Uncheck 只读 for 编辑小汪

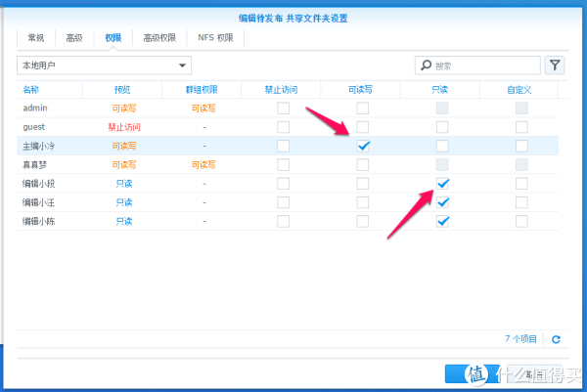coord(442,202)
